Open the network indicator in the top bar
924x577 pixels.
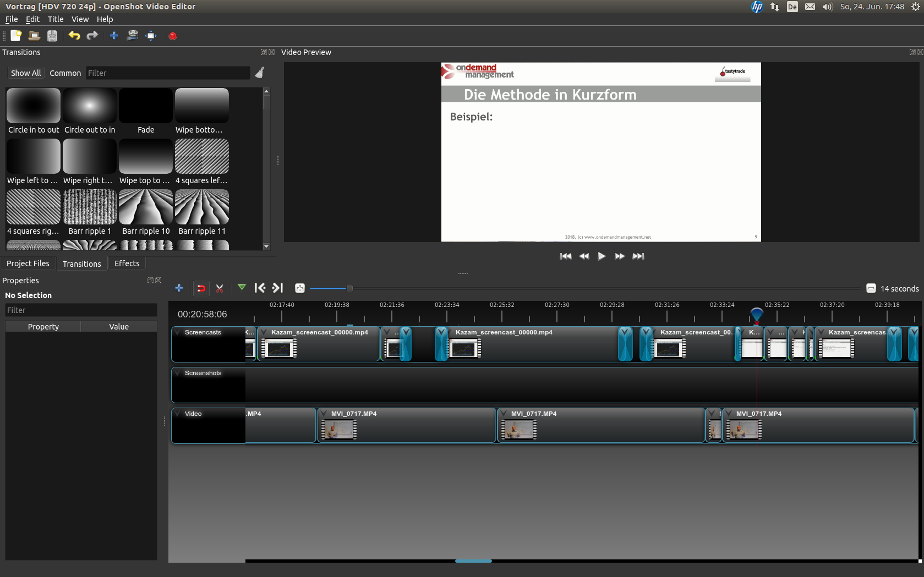pyautogui.click(x=775, y=7)
